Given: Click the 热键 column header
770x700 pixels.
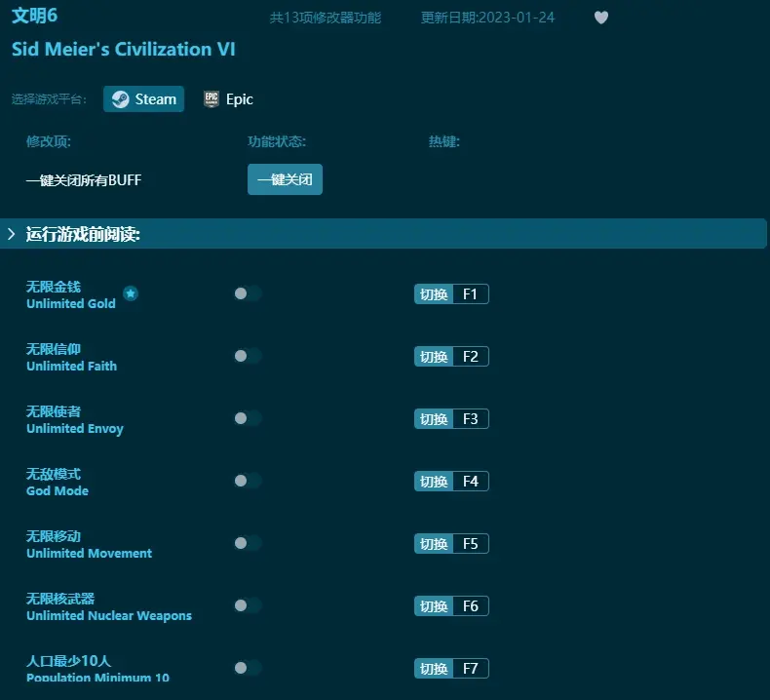Looking at the screenshot, I should [x=443, y=141].
